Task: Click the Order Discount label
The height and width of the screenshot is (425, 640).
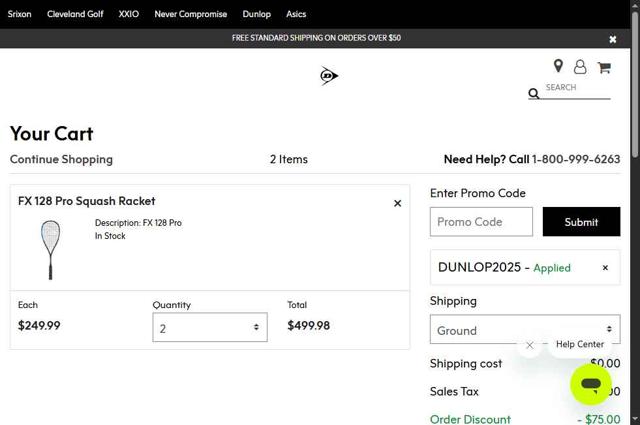Action: (x=470, y=419)
